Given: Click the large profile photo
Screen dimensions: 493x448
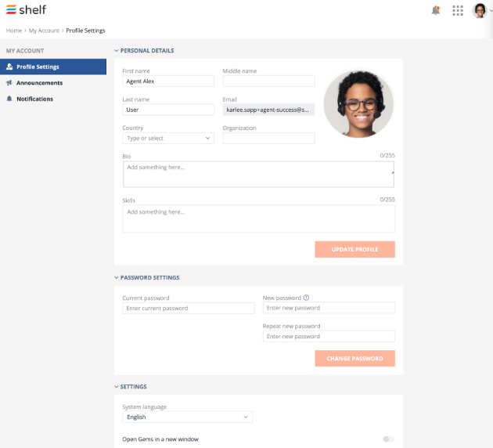Looking at the screenshot, I should pyautogui.click(x=358, y=103).
